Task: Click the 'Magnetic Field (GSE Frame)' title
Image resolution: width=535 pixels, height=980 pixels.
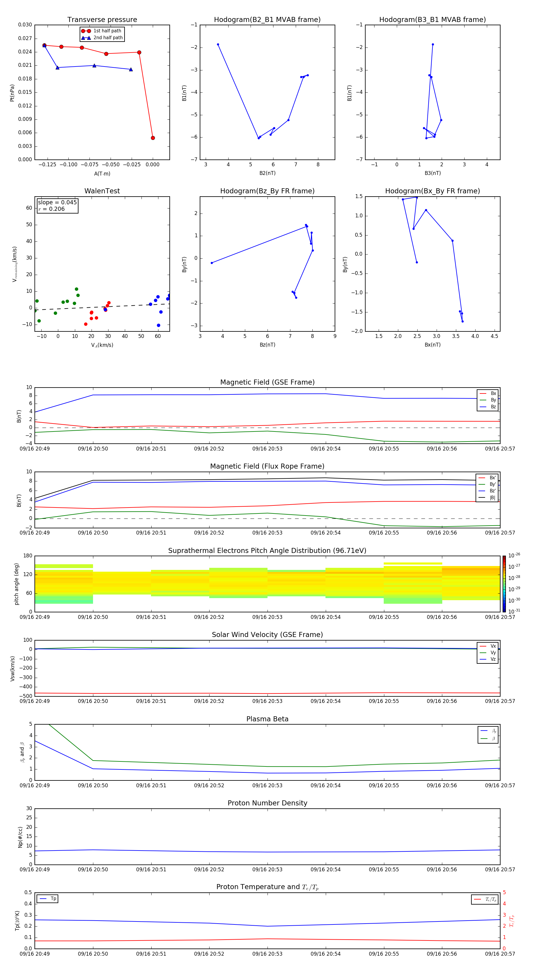Action: pos(267,382)
